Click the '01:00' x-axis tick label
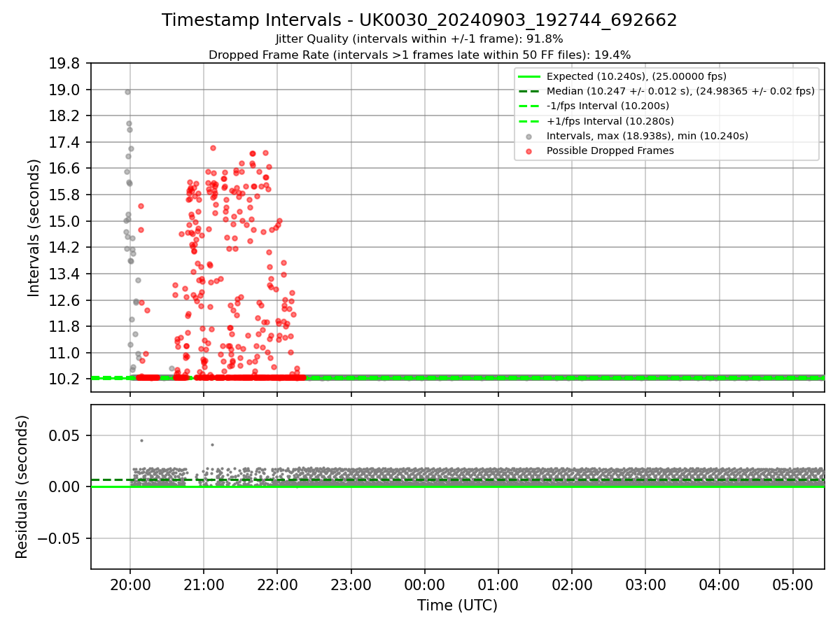Screen dimensions: 840x630 pyautogui.click(x=498, y=585)
